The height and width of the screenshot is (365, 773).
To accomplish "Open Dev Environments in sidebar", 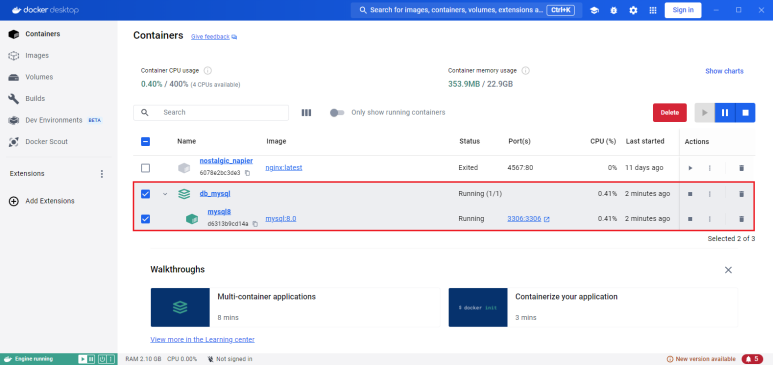I will coord(55,120).
